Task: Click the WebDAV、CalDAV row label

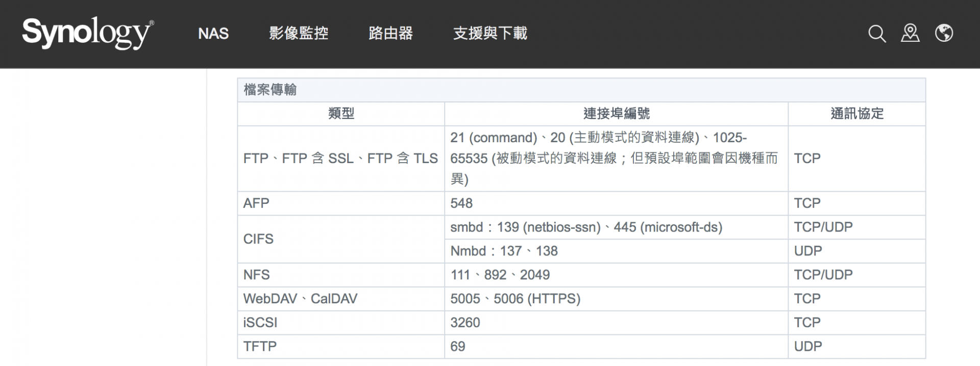Action: coord(300,299)
